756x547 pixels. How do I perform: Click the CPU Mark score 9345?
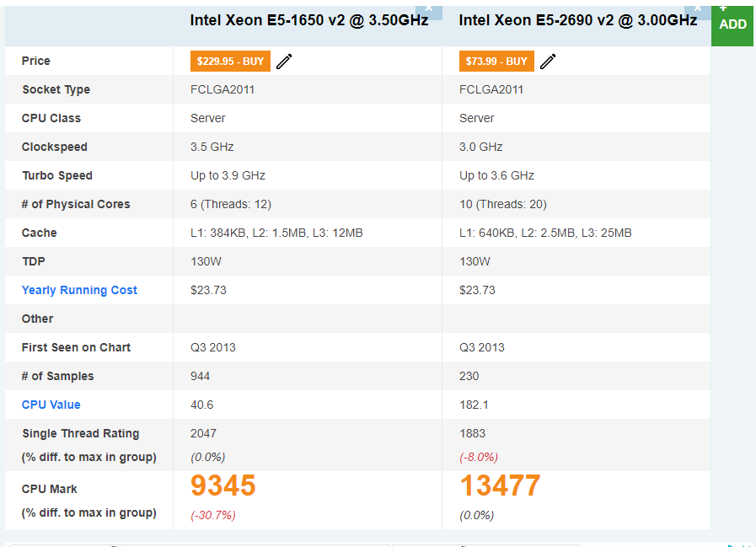click(223, 485)
